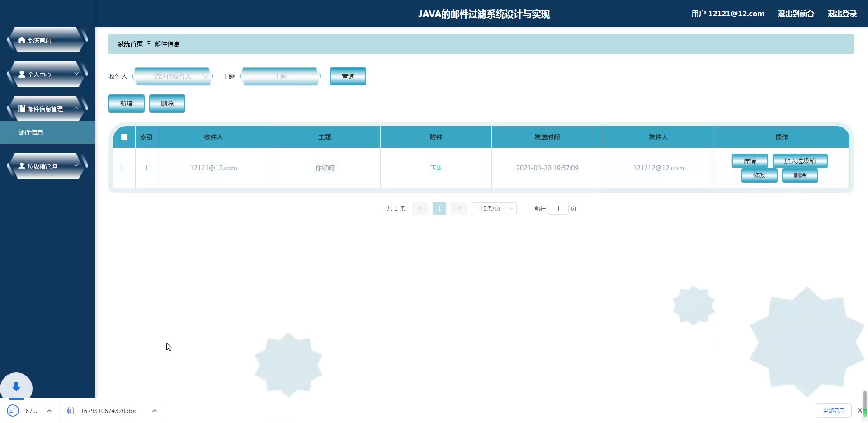Select the 邮件信息 submenu item
Screen dimensions: 868x423
coord(47,132)
